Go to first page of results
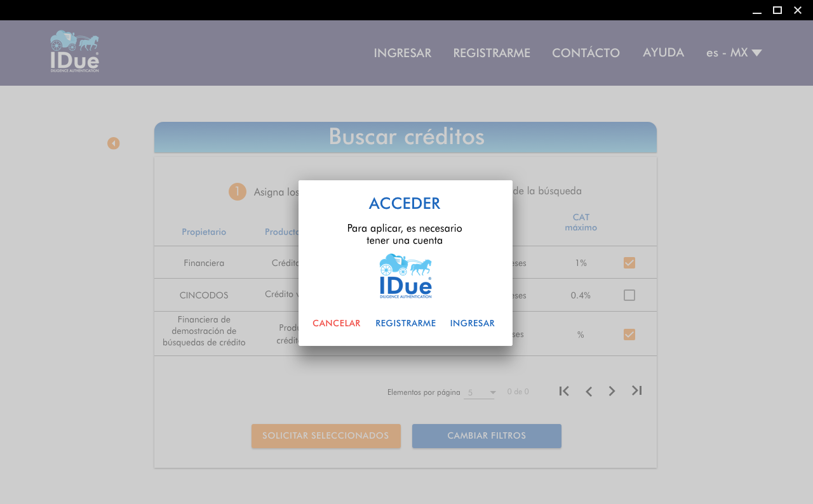813x504 pixels. [x=564, y=391]
